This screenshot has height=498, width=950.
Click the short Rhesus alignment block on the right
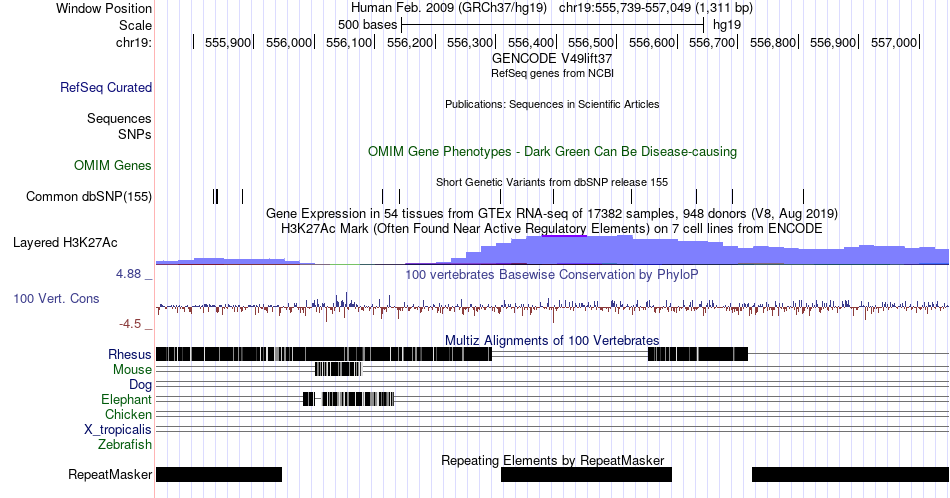[698, 354]
